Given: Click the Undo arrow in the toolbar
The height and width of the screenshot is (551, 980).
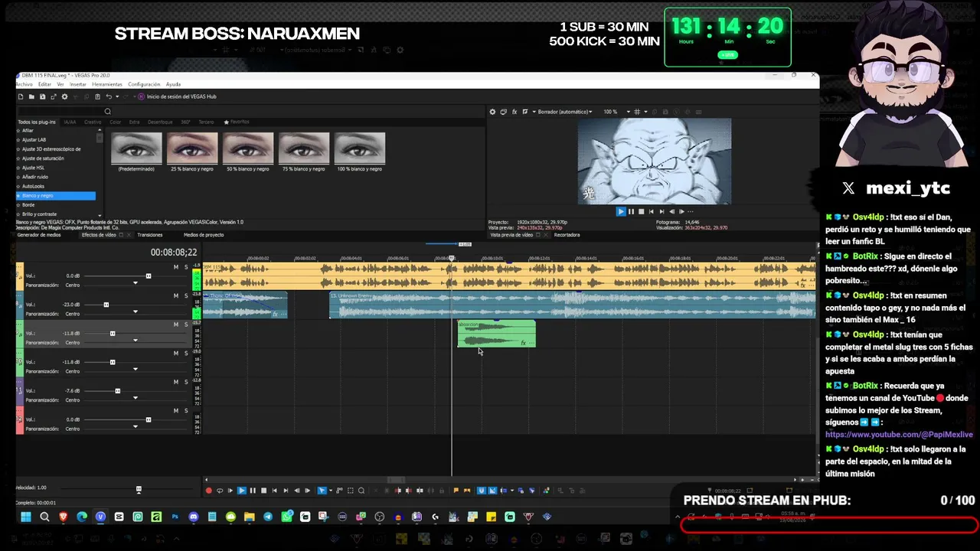Looking at the screenshot, I should point(109,96).
